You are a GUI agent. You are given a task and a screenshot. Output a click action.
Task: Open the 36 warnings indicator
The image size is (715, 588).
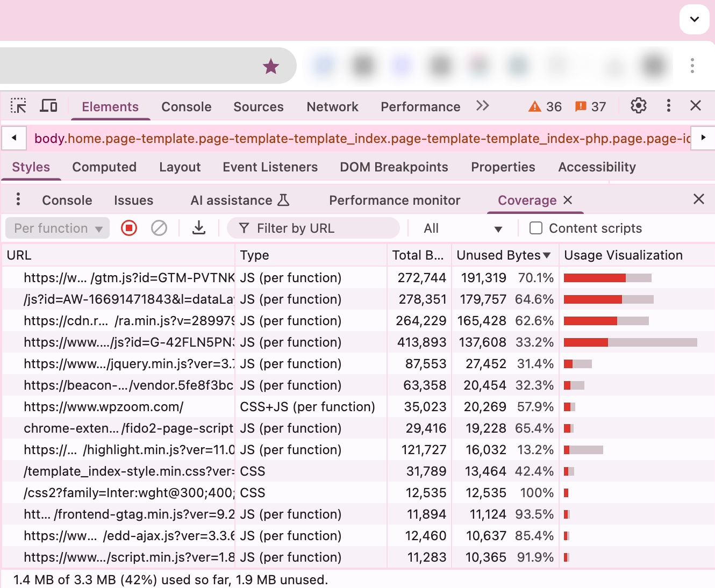545,106
